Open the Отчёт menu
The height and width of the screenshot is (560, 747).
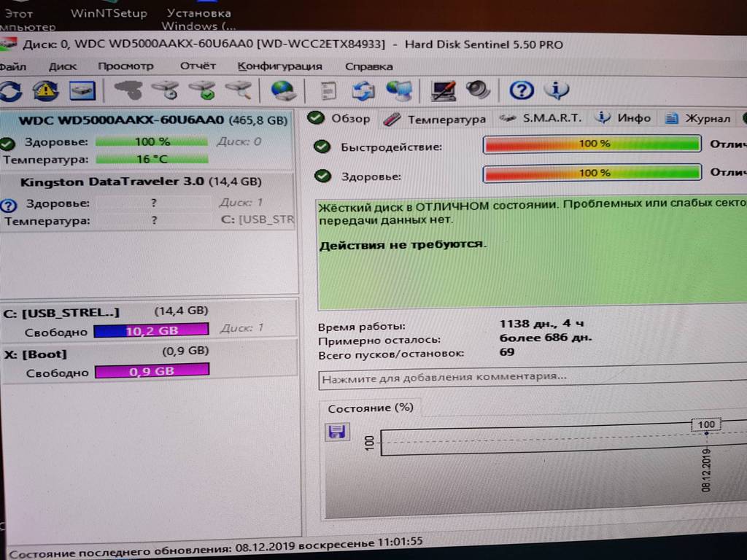click(198, 66)
